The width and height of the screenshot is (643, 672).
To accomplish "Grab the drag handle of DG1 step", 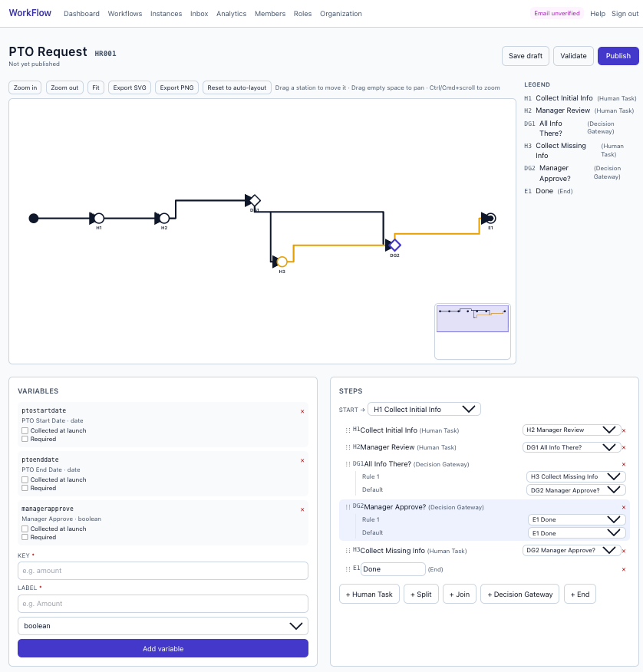I will (x=348, y=464).
